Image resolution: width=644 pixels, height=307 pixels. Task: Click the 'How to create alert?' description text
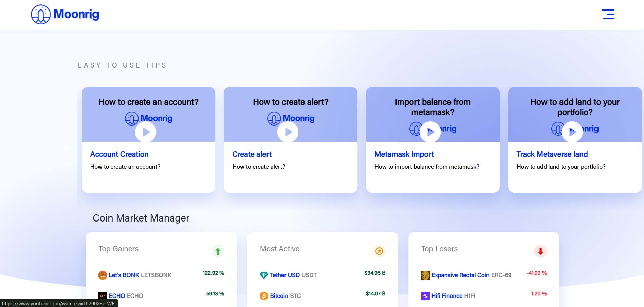tap(259, 167)
